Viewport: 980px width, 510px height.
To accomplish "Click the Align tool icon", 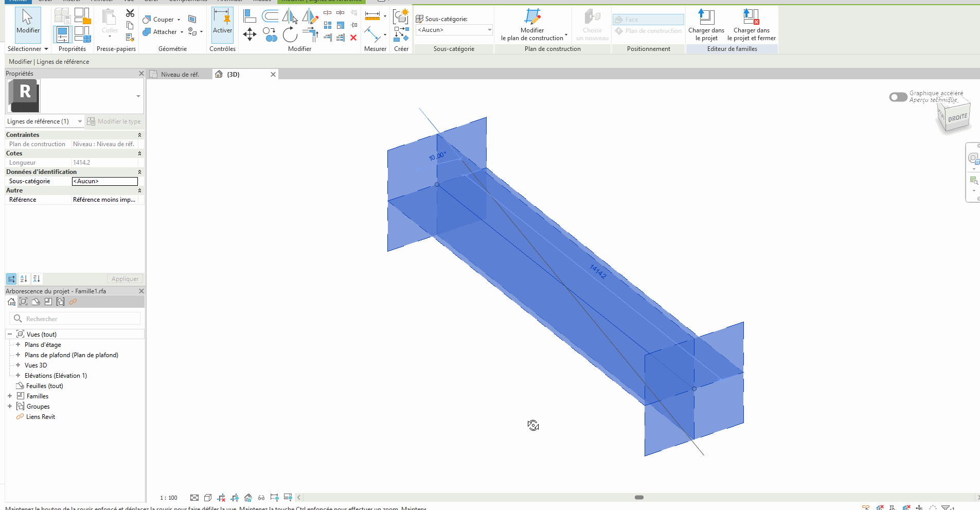I will pyautogui.click(x=250, y=16).
